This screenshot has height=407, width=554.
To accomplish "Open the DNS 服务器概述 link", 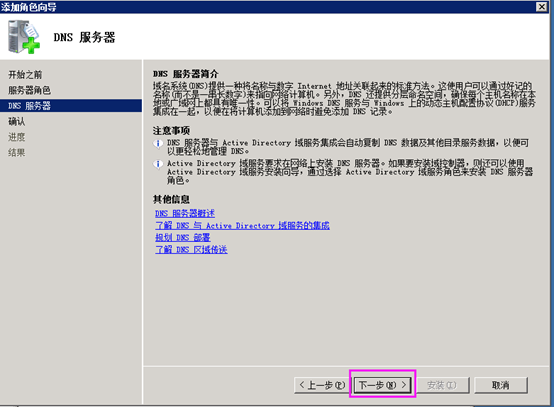I will click(185, 213).
